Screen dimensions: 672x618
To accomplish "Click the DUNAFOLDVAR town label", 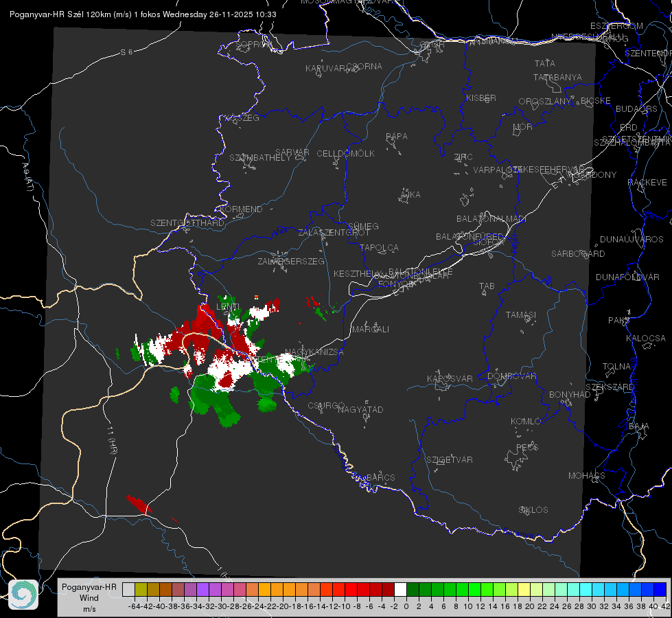I will coord(627,277).
